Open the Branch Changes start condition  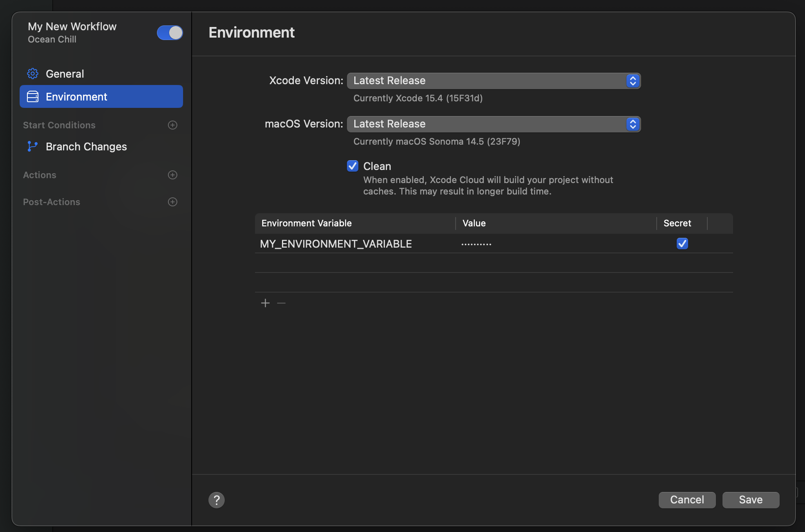[x=101, y=146]
